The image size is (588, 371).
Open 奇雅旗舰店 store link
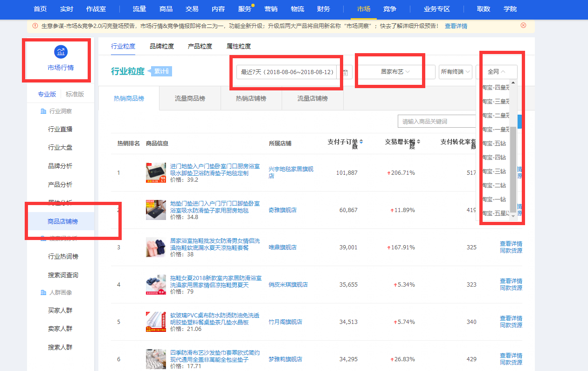pyautogui.click(x=283, y=210)
